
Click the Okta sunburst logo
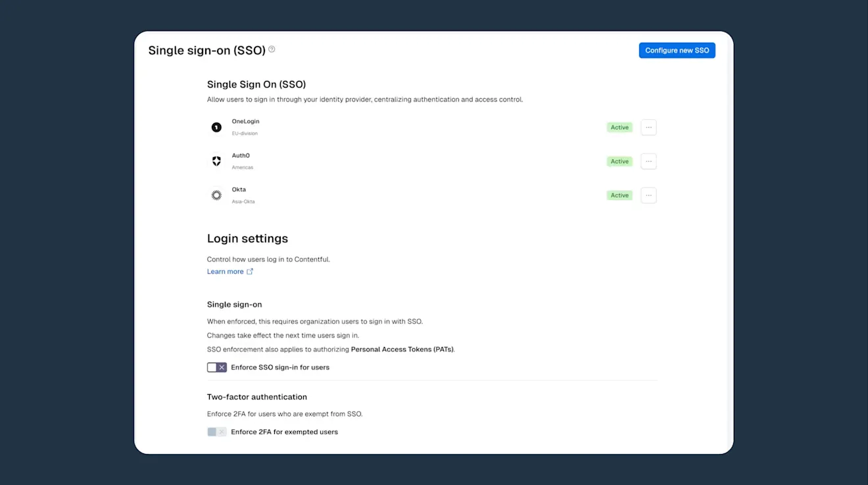click(216, 195)
